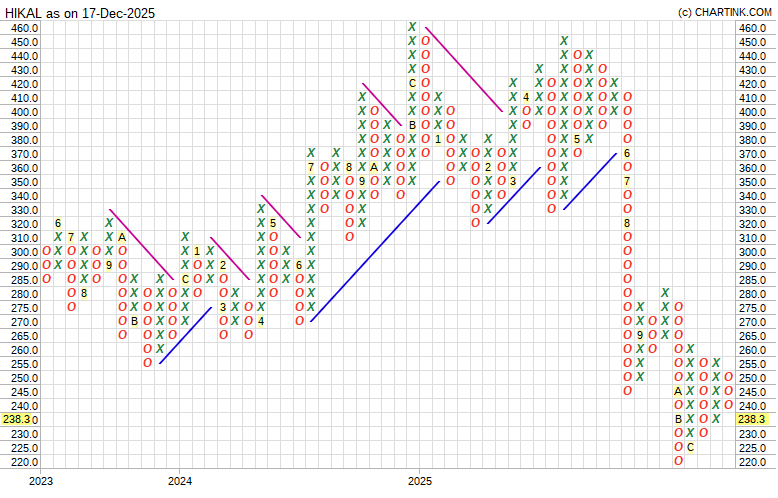778x498 pixels.
Task: Select the longest blue ascending trendline
Action: click(375, 251)
